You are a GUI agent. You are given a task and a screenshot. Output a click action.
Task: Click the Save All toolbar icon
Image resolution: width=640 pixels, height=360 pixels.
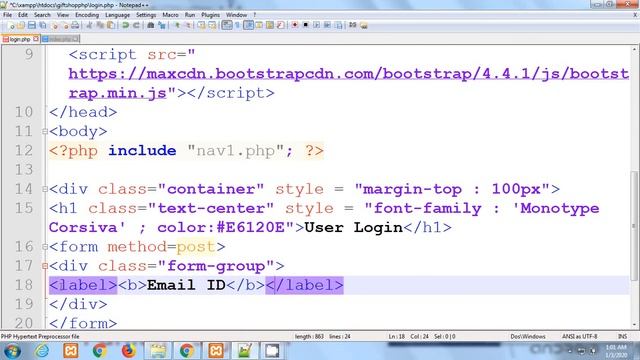coord(42,25)
